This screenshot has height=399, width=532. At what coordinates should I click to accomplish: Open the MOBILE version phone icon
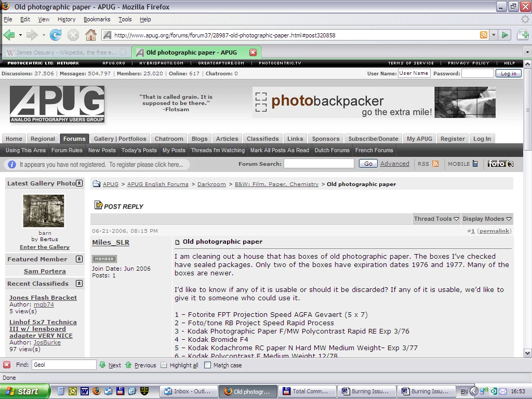(x=475, y=164)
